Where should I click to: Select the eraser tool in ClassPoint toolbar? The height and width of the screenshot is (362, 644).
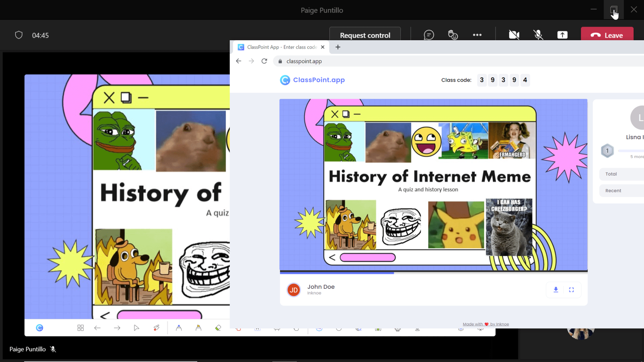218,328
